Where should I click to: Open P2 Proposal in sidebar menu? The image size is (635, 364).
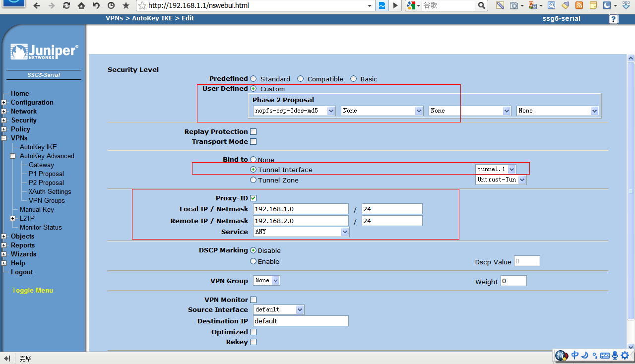46,182
